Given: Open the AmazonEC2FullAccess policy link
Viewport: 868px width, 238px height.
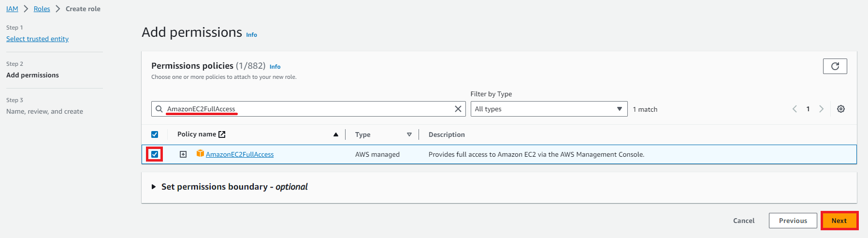Looking at the screenshot, I should coord(240,154).
